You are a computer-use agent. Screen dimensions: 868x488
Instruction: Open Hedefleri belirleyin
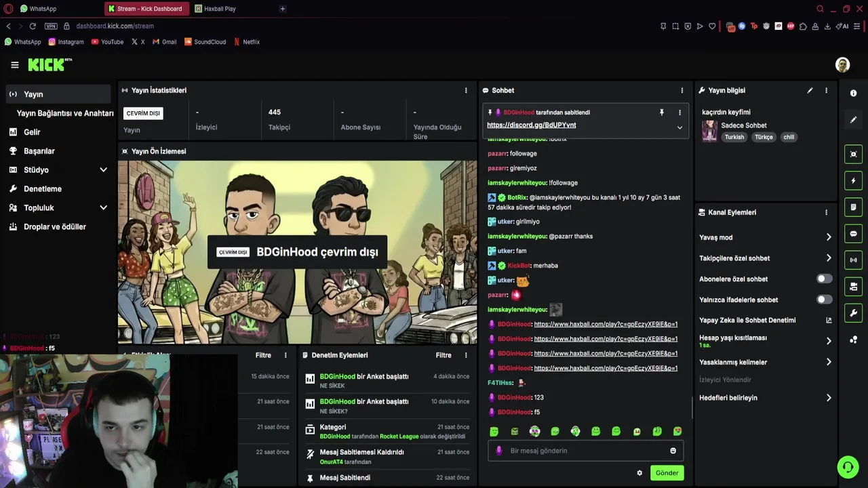(765, 398)
